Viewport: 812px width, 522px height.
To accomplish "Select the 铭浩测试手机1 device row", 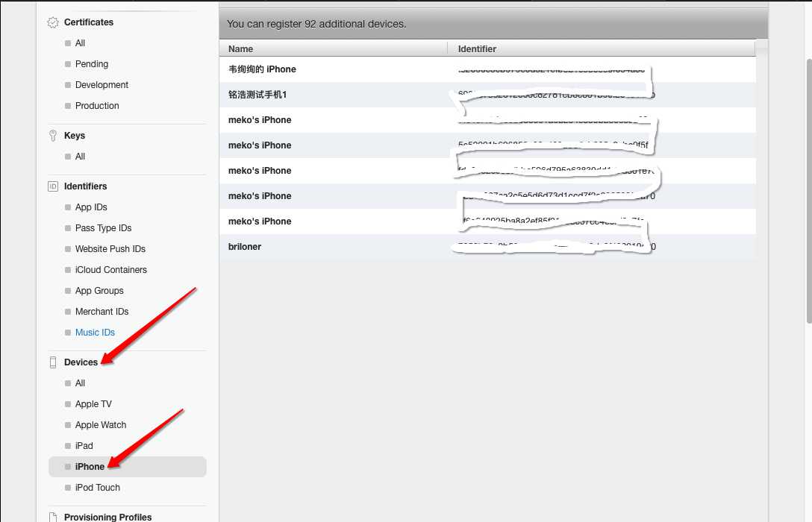I will pos(257,95).
